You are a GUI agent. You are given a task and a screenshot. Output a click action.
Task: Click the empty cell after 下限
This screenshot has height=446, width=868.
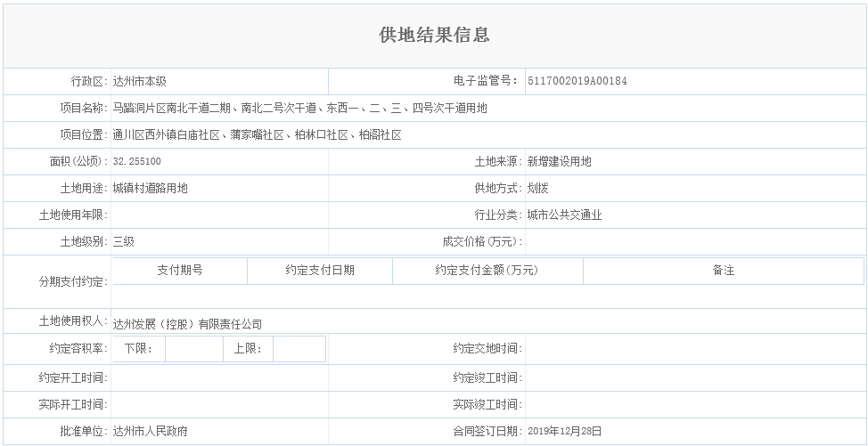[194, 349]
